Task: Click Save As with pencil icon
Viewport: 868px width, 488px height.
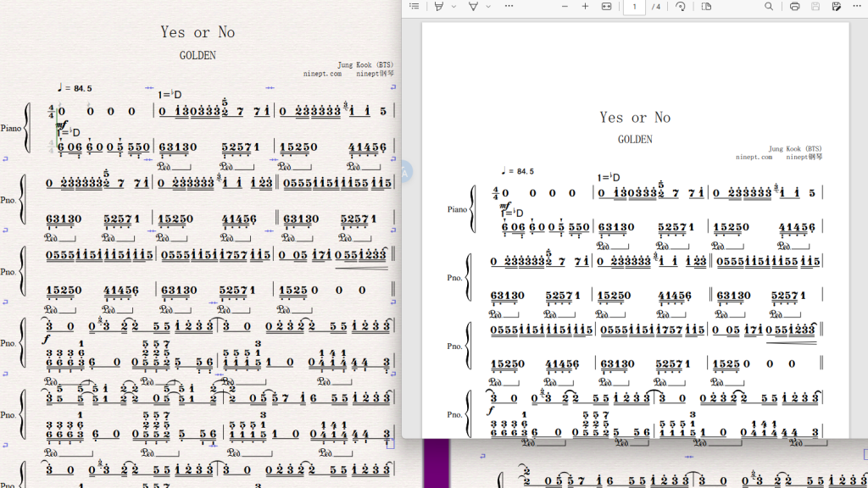Action: click(837, 7)
